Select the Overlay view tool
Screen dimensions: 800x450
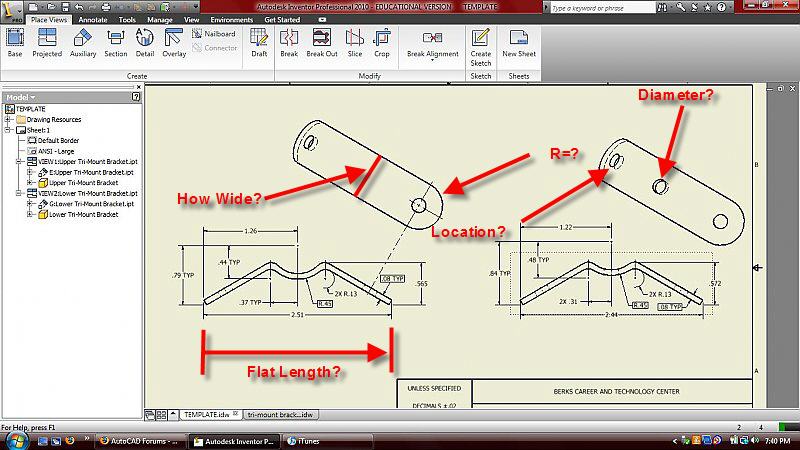pyautogui.click(x=174, y=43)
